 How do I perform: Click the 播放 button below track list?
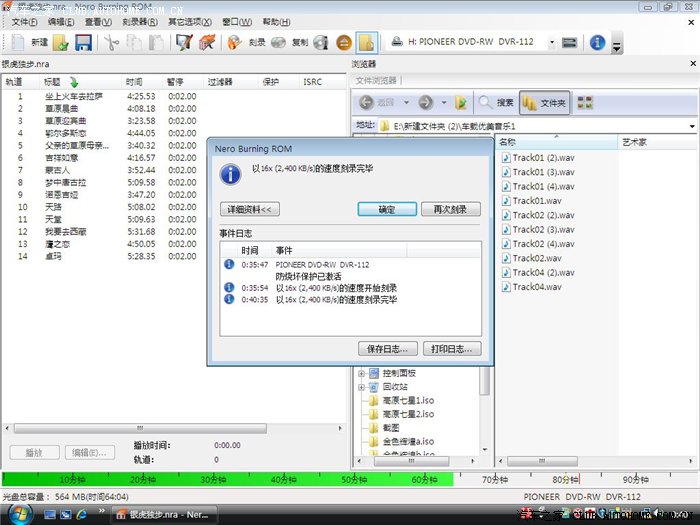coord(34,453)
